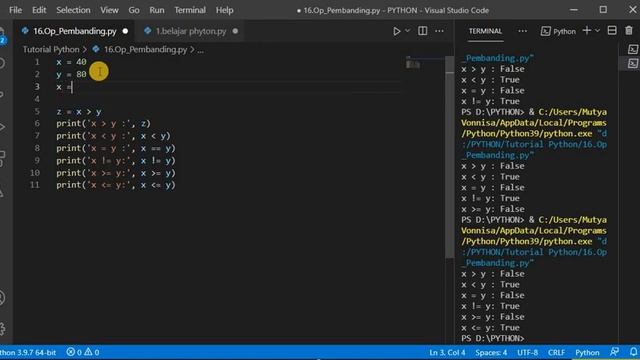640x360 pixels.
Task: Click the UTF-8 encoding status entry
Action: (527, 352)
